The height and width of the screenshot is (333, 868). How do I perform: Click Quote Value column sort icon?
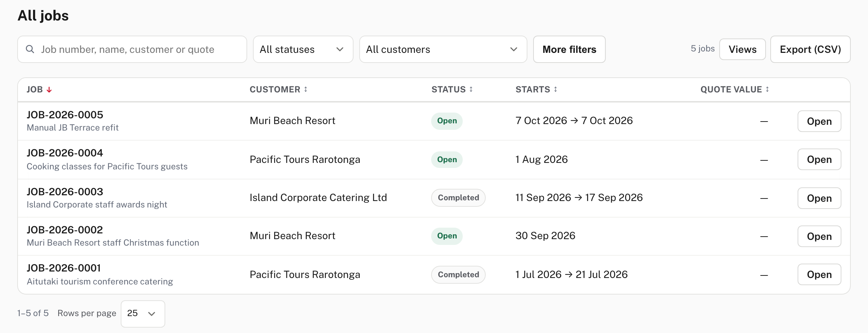767,89
